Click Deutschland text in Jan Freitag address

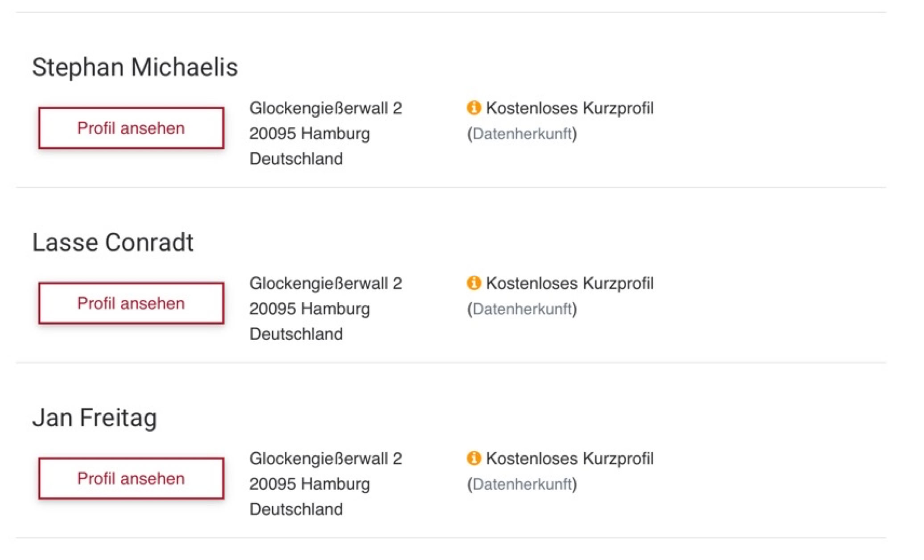point(296,509)
